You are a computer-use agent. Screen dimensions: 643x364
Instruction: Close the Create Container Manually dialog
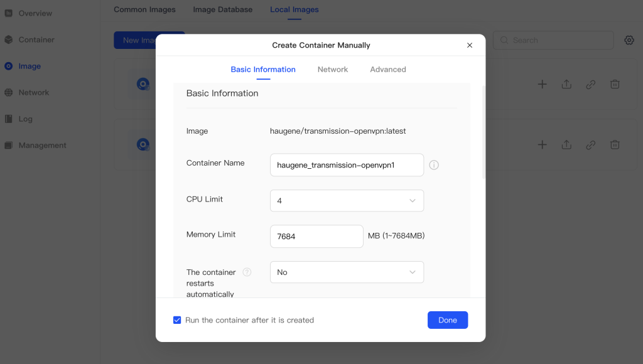click(x=470, y=45)
